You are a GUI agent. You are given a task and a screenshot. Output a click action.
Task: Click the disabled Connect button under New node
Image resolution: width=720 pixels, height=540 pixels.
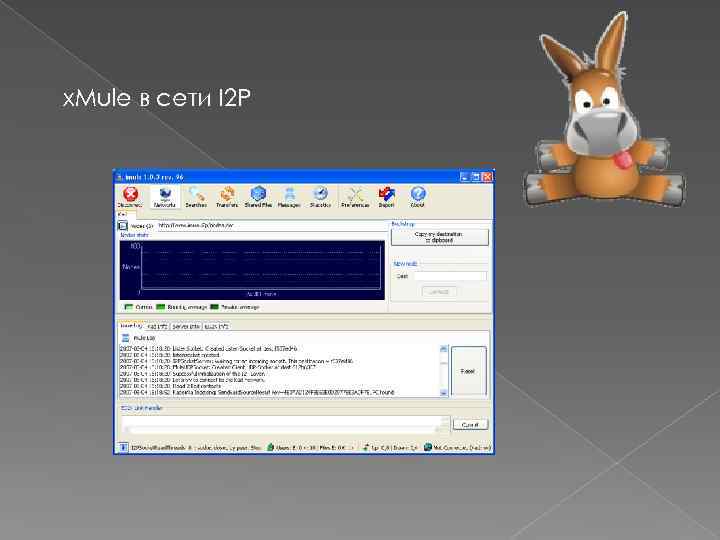click(x=439, y=292)
